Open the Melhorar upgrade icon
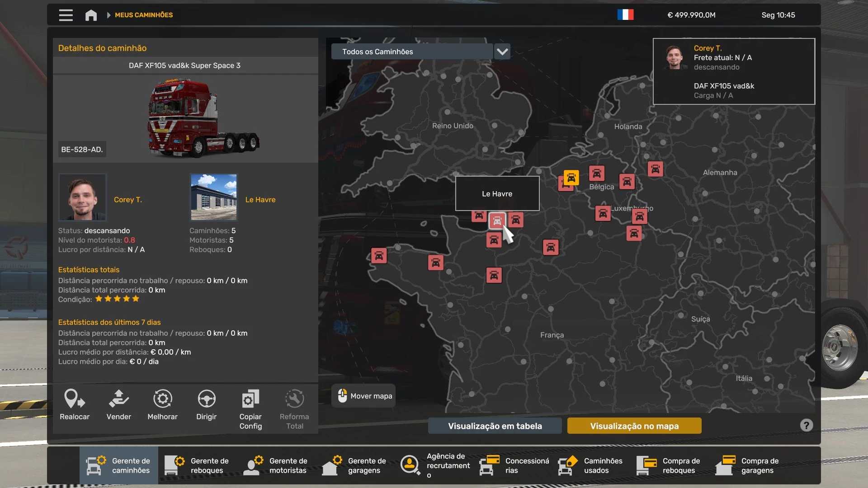 pyautogui.click(x=162, y=399)
